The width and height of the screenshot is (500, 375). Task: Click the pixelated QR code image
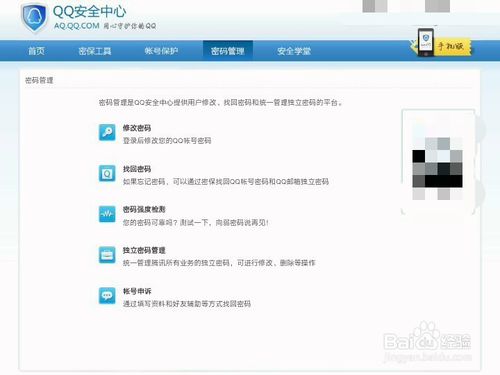pyautogui.click(x=437, y=162)
